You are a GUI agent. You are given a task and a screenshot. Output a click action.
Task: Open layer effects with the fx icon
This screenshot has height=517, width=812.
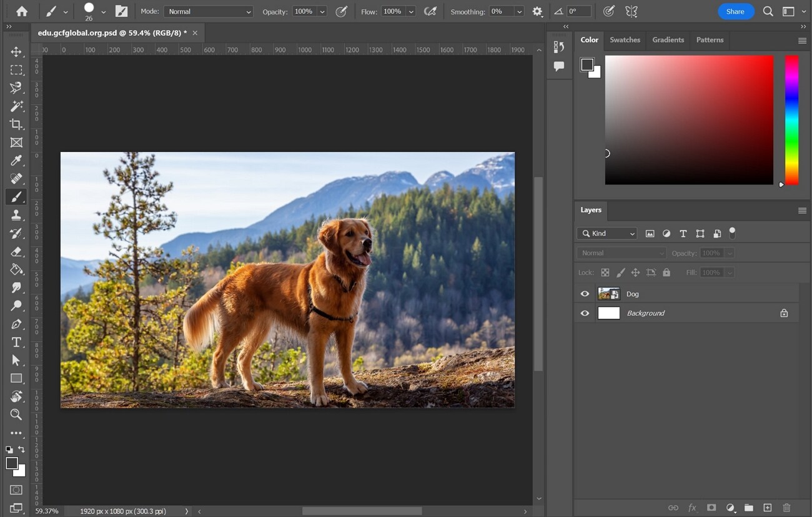click(x=691, y=508)
